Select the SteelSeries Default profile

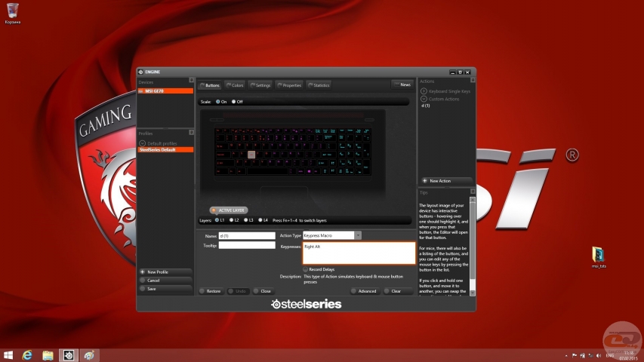click(x=165, y=150)
